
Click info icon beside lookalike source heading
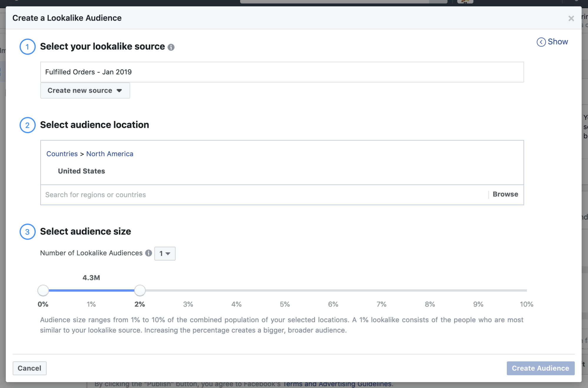pyautogui.click(x=171, y=47)
